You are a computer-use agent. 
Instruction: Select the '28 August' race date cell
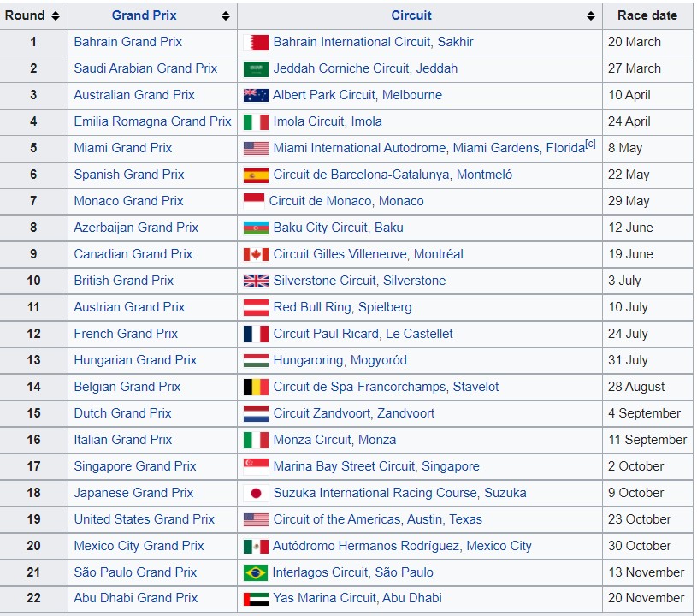[647, 387]
